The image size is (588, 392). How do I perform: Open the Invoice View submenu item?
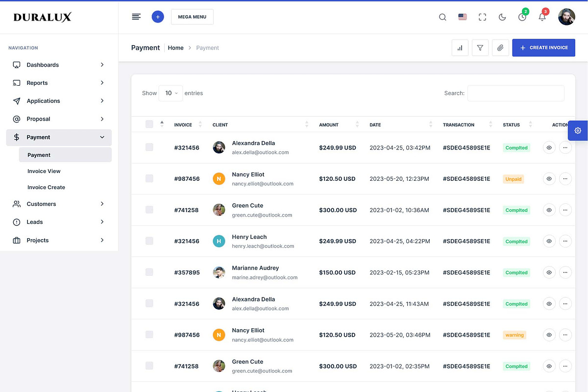coord(65,171)
